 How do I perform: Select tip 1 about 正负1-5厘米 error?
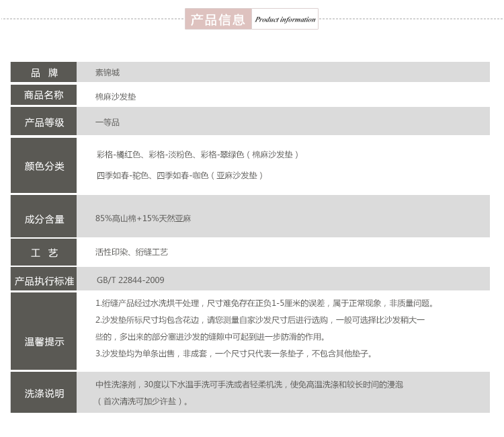click(265, 303)
